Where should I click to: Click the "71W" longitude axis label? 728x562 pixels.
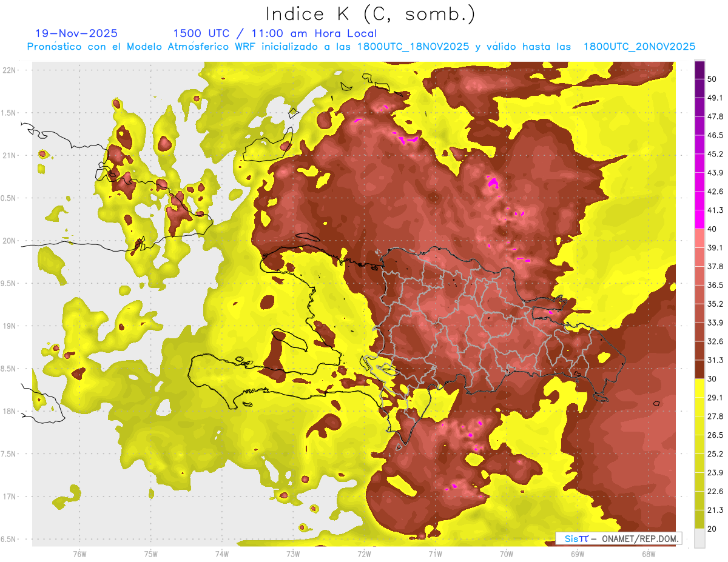435,554
